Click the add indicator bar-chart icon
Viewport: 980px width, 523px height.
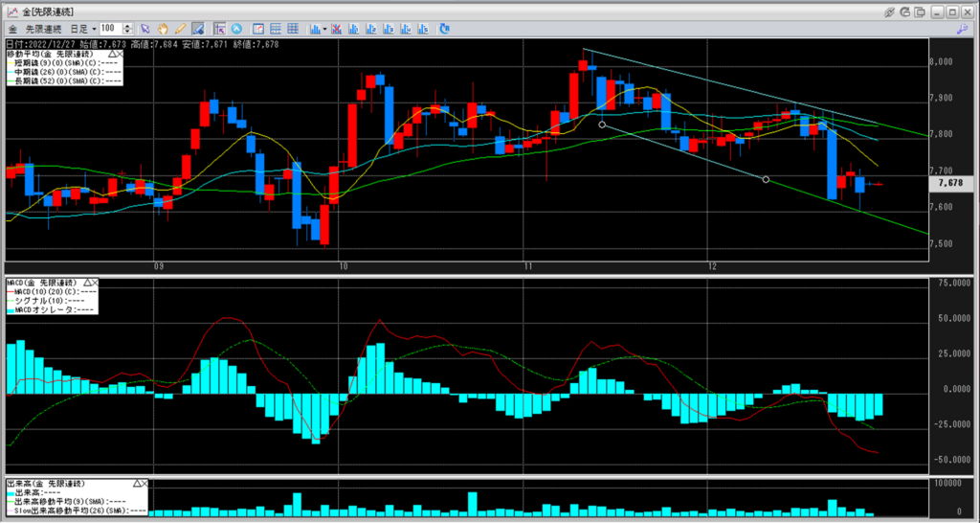pyautogui.click(x=315, y=28)
